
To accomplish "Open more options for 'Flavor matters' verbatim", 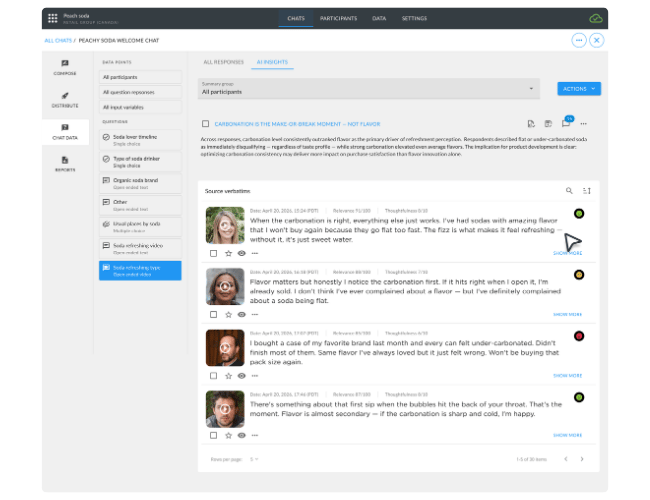I will pyautogui.click(x=255, y=314).
